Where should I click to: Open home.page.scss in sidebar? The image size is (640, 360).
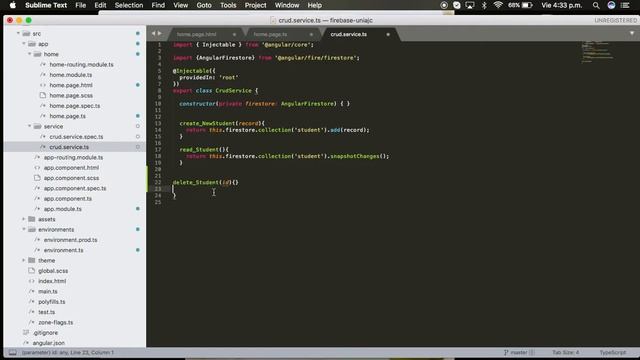pyautogui.click(x=71, y=96)
